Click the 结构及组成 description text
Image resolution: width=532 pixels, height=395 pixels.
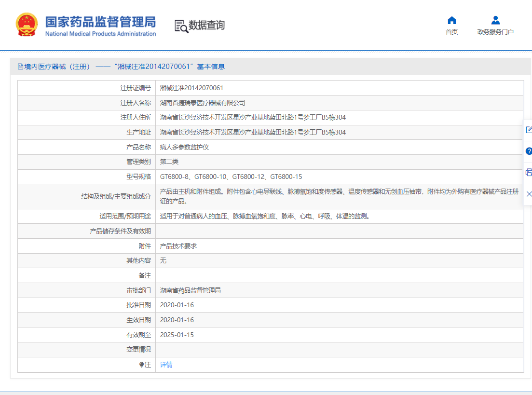[339, 196]
